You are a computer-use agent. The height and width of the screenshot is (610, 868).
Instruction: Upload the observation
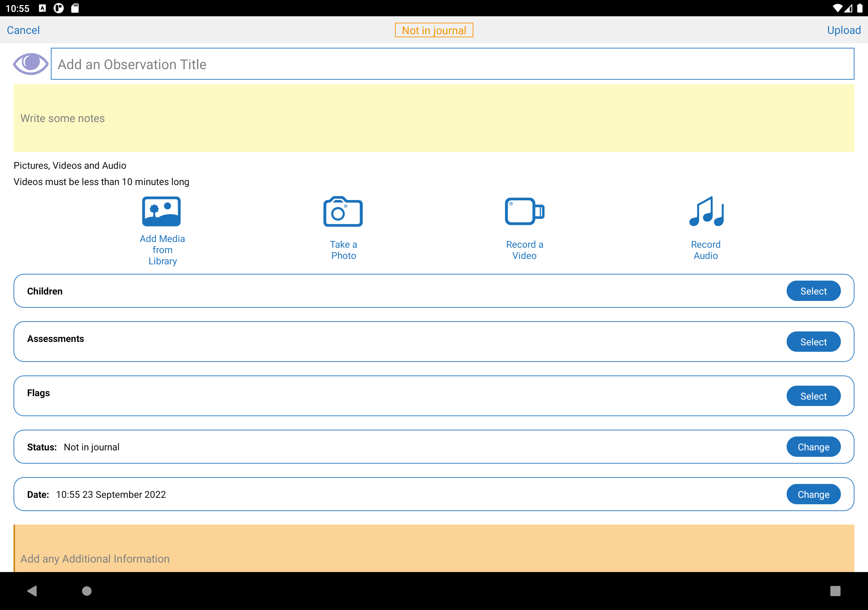pos(844,30)
